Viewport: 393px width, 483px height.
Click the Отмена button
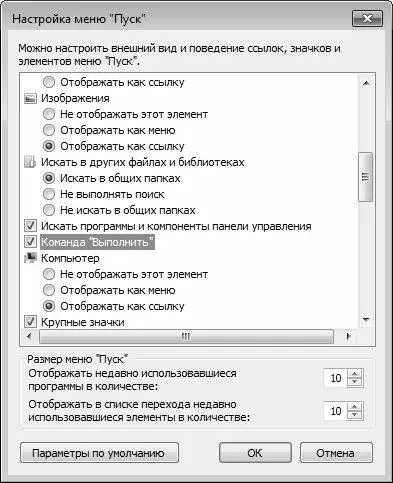point(336,453)
